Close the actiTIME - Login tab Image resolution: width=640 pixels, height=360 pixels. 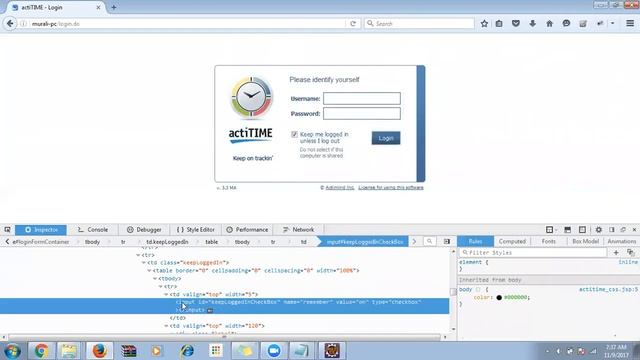click(98, 7)
